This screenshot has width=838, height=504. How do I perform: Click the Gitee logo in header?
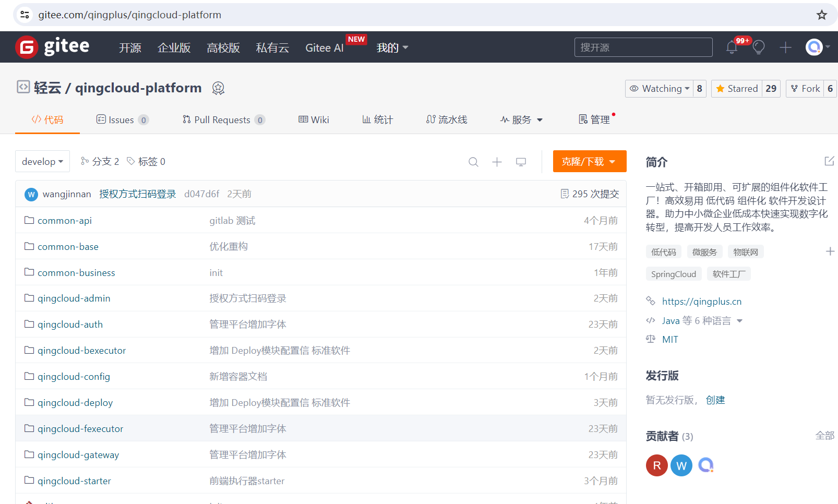[x=52, y=47]
